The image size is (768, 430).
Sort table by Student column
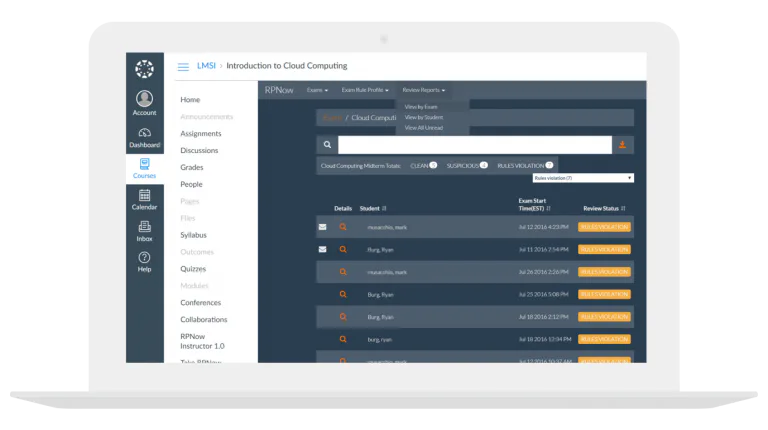373,209
